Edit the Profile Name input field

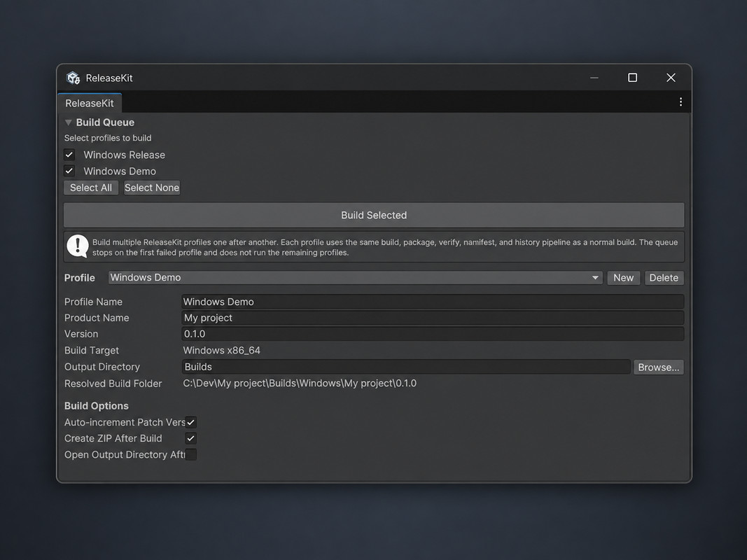433,302
